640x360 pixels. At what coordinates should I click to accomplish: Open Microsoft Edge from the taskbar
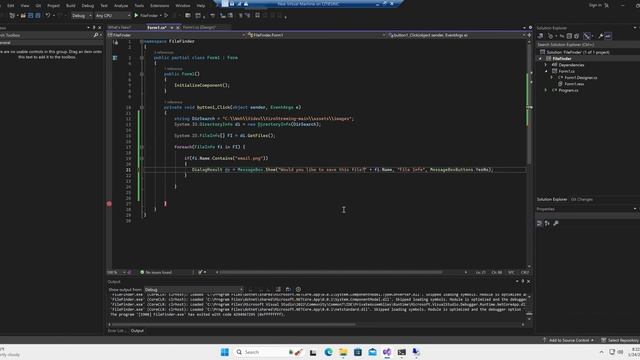coord(328,352)
